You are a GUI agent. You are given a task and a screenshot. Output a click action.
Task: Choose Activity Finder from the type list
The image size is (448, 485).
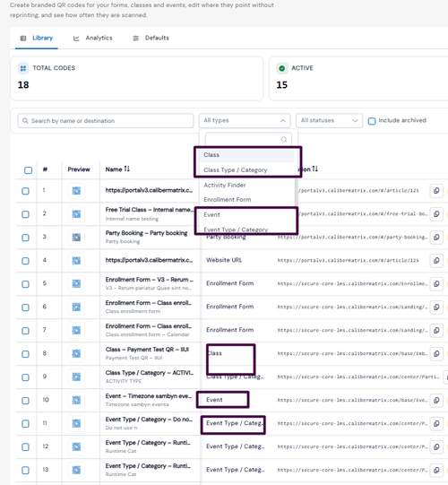(225, 185)
